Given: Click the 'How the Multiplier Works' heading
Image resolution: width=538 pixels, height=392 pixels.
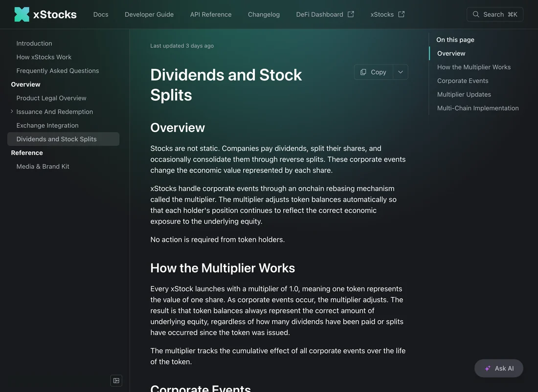Looking at the screenshot, I should (x=223, y=268).
